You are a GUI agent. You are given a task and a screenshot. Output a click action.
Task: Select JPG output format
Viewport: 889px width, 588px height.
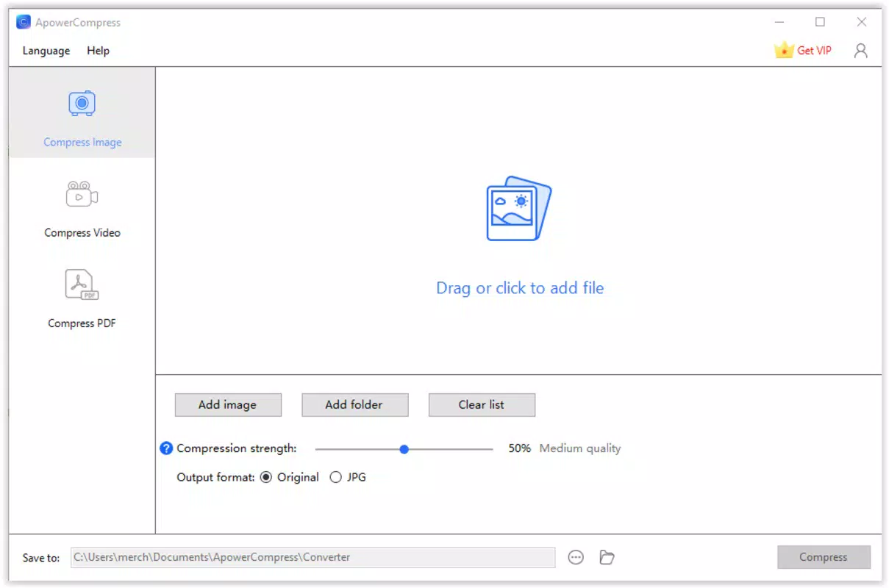[x=336, y=478]
